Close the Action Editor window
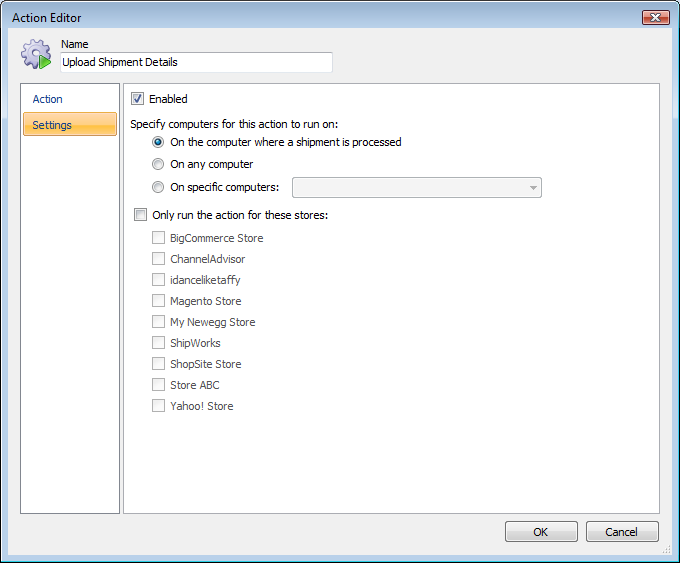Viewport: 680px width, 563px height. (655, 17)
